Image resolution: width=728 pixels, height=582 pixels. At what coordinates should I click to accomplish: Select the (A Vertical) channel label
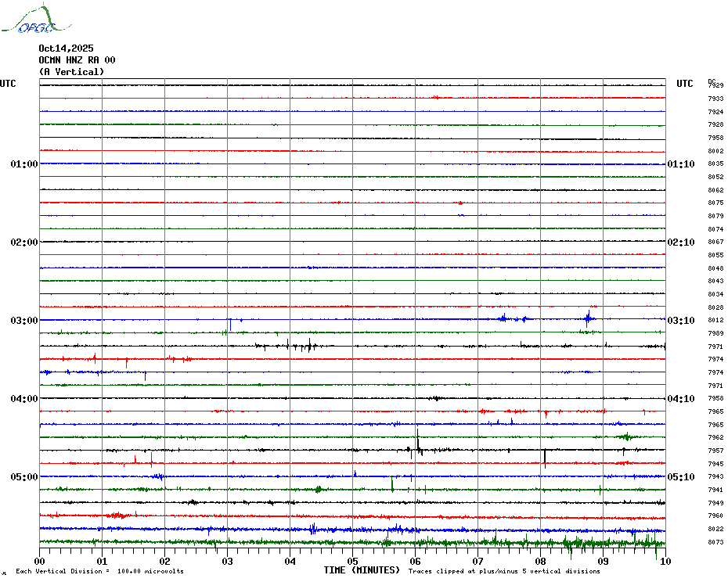[71, 72]
